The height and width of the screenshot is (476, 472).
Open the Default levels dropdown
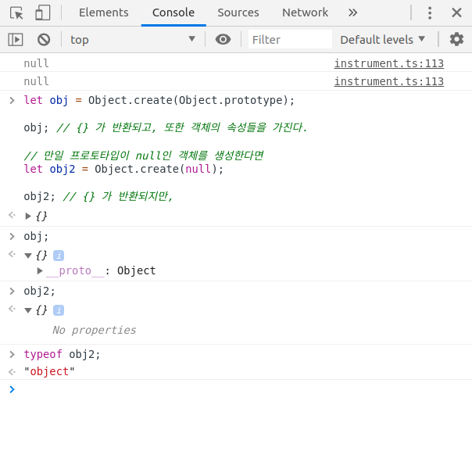382,39
